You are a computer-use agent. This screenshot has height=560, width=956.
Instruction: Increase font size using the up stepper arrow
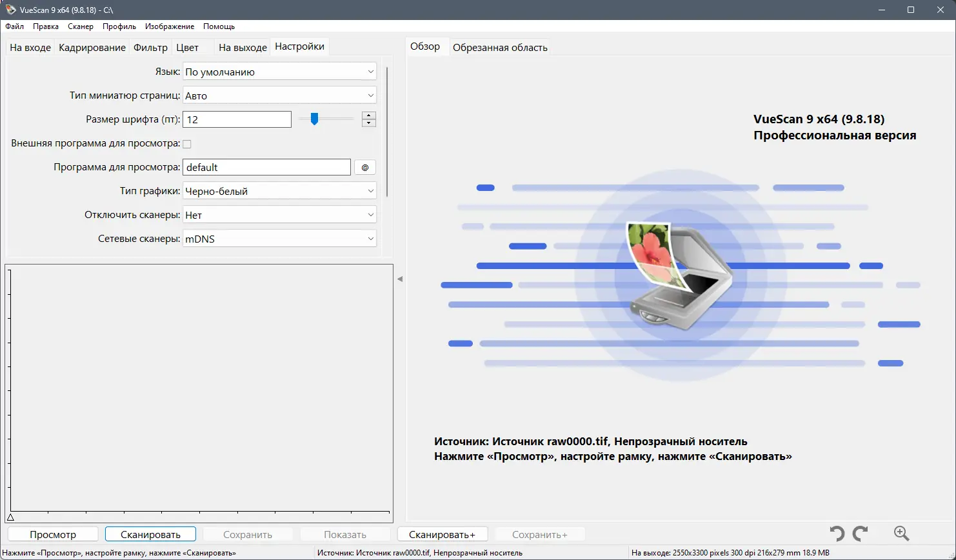tap(368, 115)
